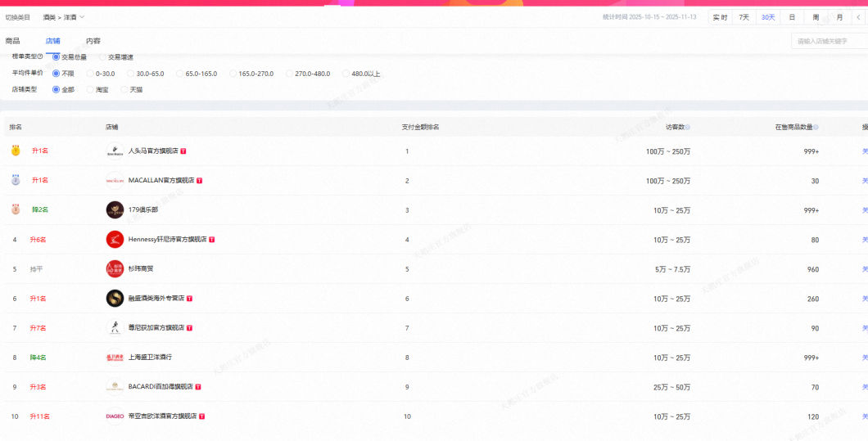The image size is (868, 441).
Task: Switch to the 店铺 tab
Action: tap(52, 41)
